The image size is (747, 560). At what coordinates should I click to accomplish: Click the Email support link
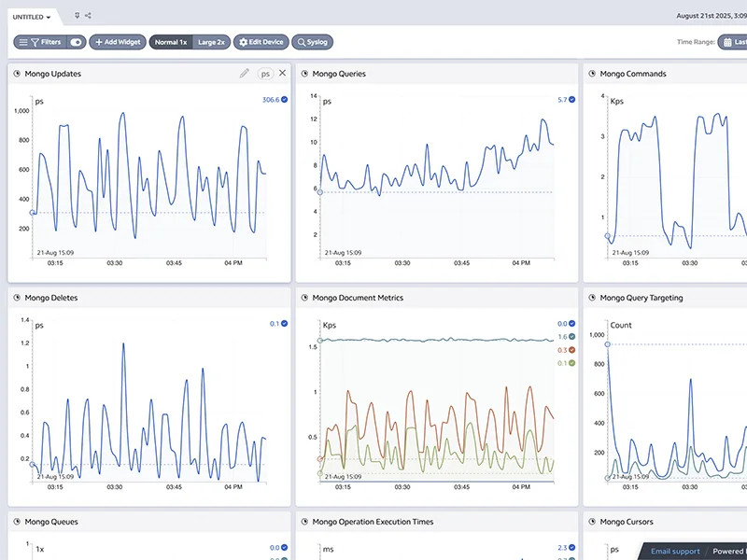point(675,551)
